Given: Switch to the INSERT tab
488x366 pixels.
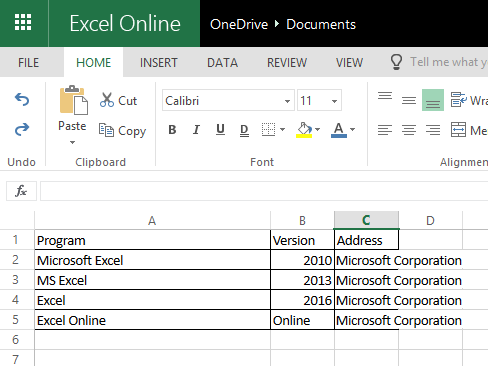Looking at the screenshot, I should [159, 63].
